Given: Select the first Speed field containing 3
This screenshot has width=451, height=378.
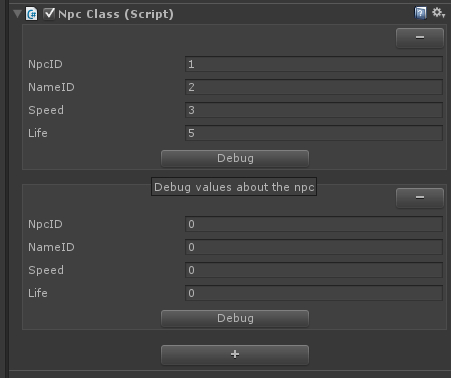Looking at the screenshot, I should pos(314,110).
